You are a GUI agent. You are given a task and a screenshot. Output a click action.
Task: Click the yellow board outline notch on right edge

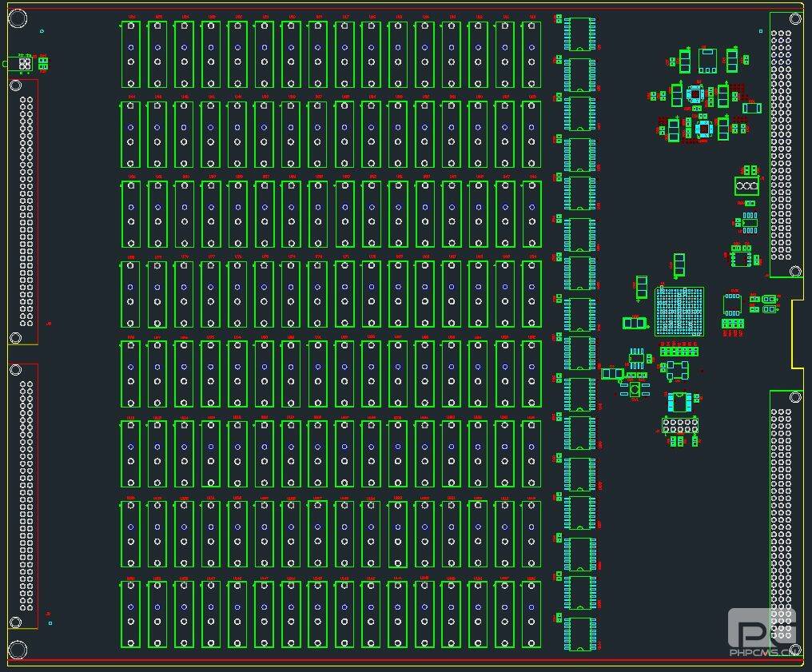pyautogui.click(x=797, y=334)
